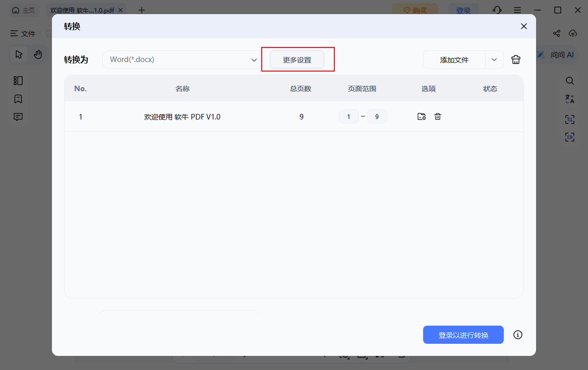Add a new tab with plus icon
The height and width of the screenshot is (370, 588).
click(x=141, y=10)
